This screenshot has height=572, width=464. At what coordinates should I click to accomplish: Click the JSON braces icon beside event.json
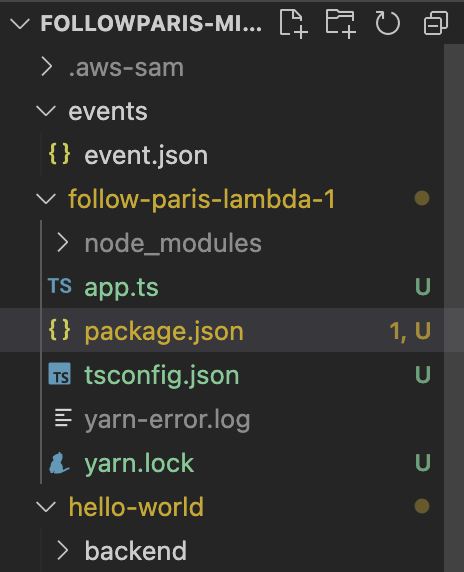coord(59,154)
